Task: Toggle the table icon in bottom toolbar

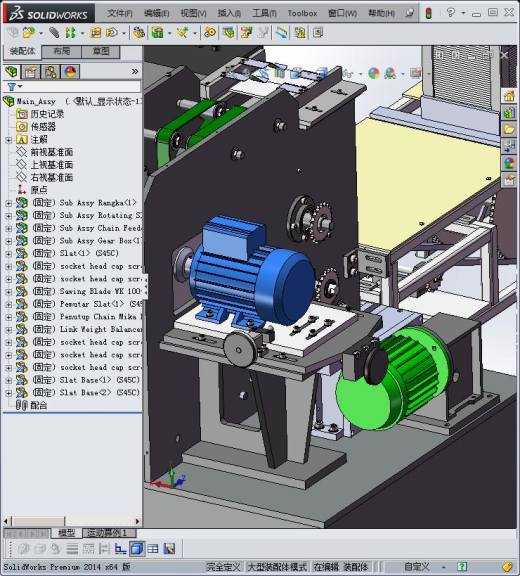Action: [x=153, y=549]
